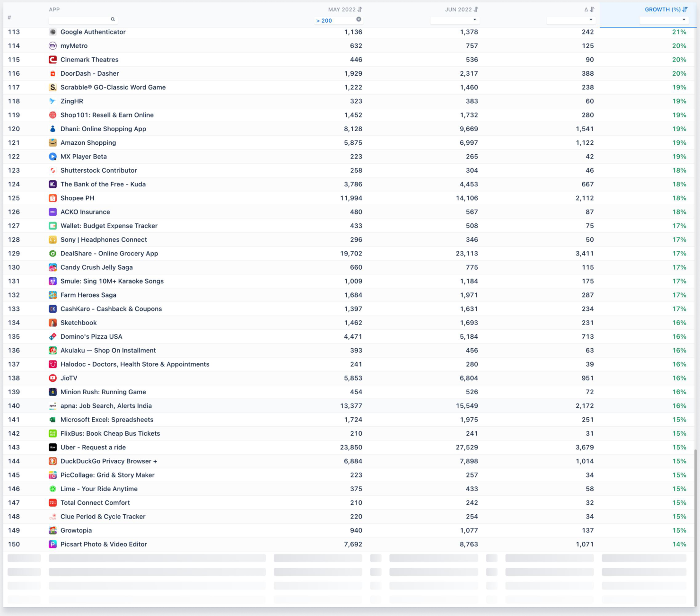The height and width of the screenshot is (616, 700).
Task: Open the GROWTH (%) filter dropdown
Action: (684, 20)
